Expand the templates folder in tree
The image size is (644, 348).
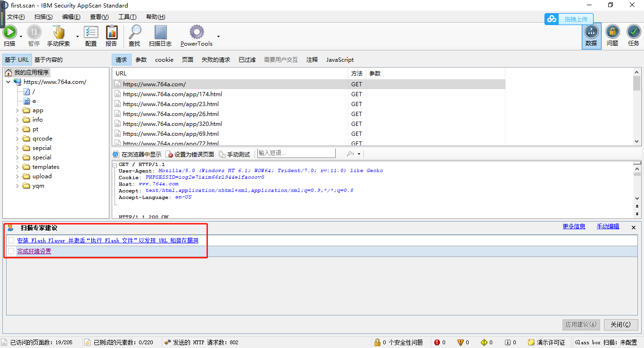tap(17, 167)
